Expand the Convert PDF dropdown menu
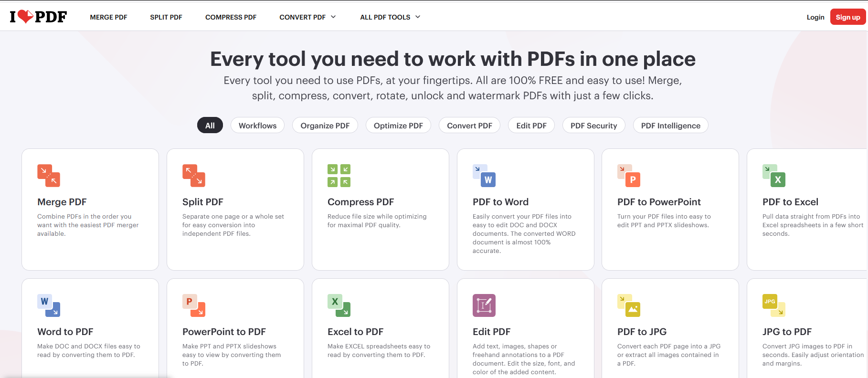The image size is (868, 378). coord(307,17)
